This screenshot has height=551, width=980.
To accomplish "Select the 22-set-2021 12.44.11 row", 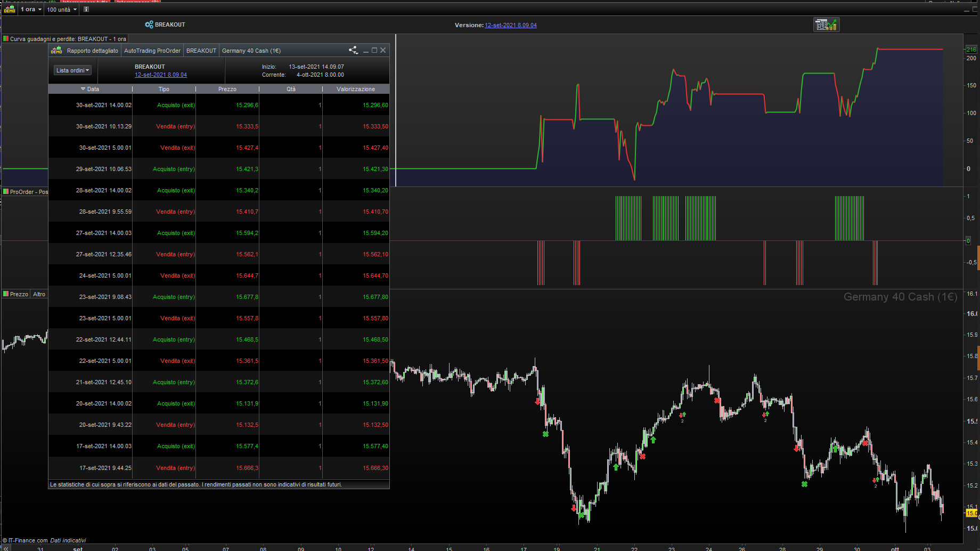I will [219, 339].
